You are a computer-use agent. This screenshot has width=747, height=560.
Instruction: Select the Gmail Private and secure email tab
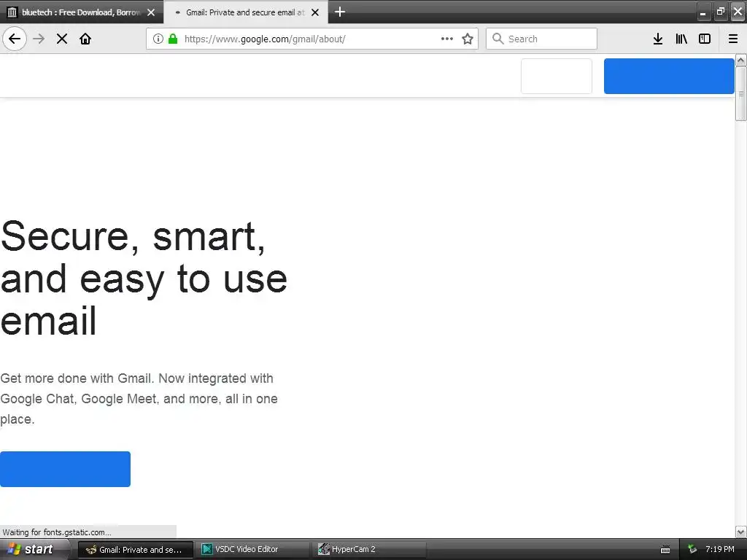point(246,12)
